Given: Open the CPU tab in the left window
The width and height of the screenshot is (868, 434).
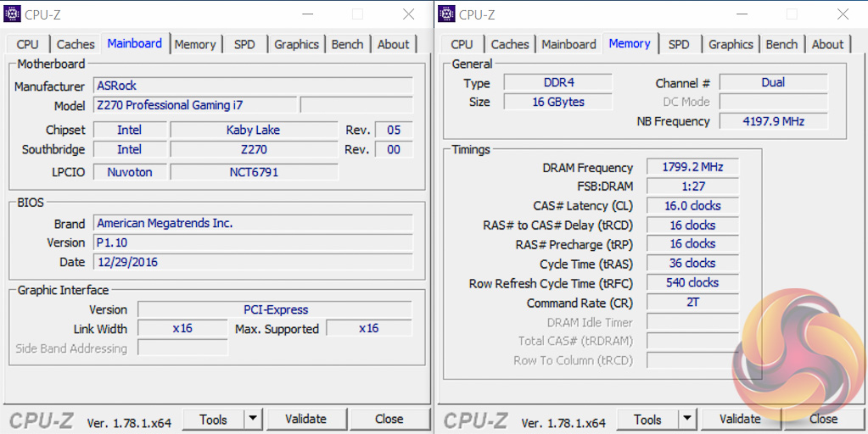Looking at the screenshot, I should pos(28,44).
